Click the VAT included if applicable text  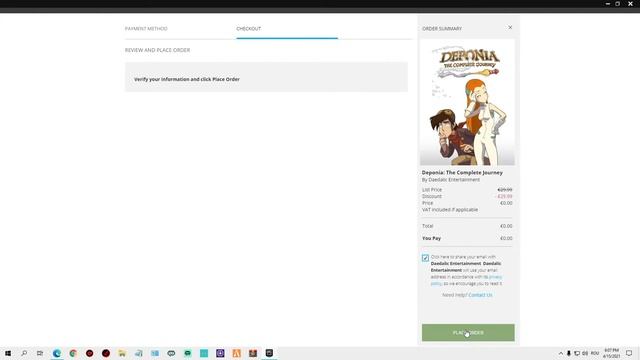point(450,210)
